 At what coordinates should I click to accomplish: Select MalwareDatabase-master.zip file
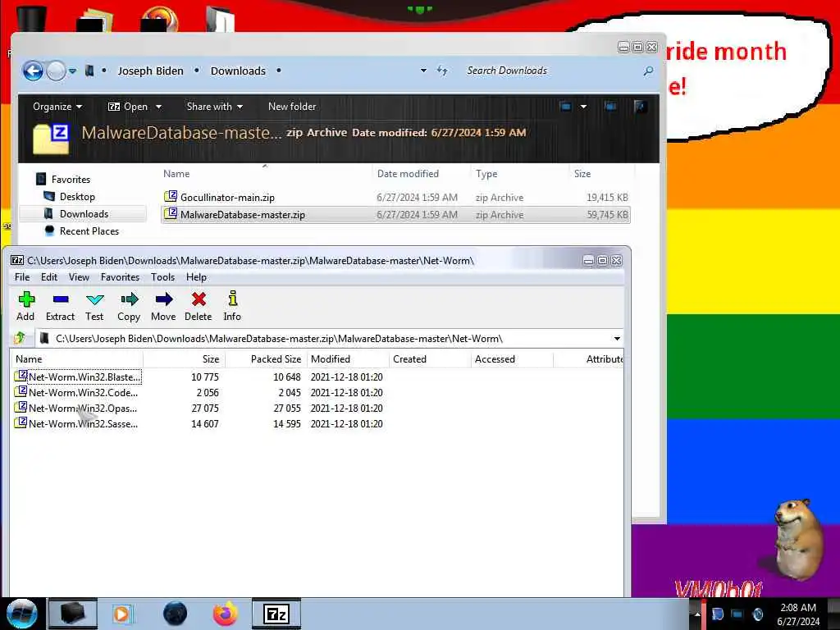(395, 214)
